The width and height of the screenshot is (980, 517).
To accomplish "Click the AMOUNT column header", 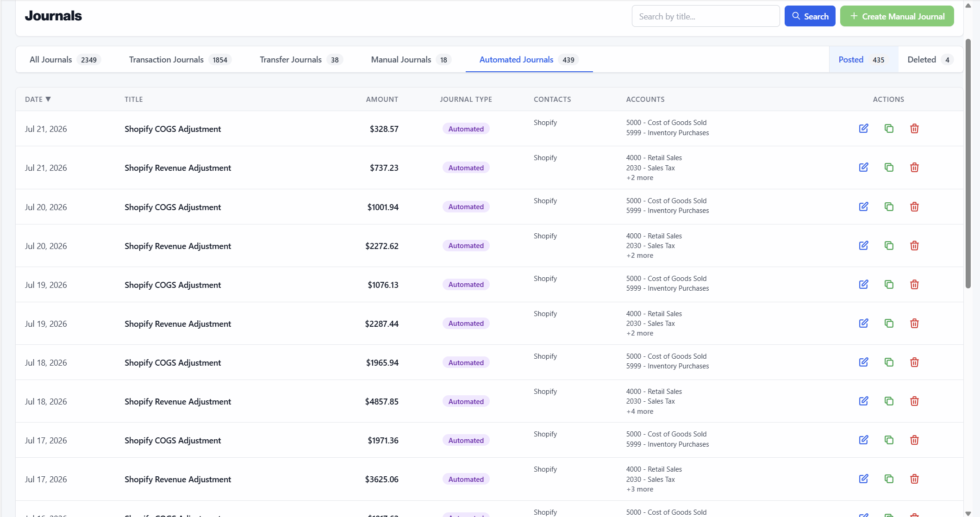I will (x=382, y=99).
